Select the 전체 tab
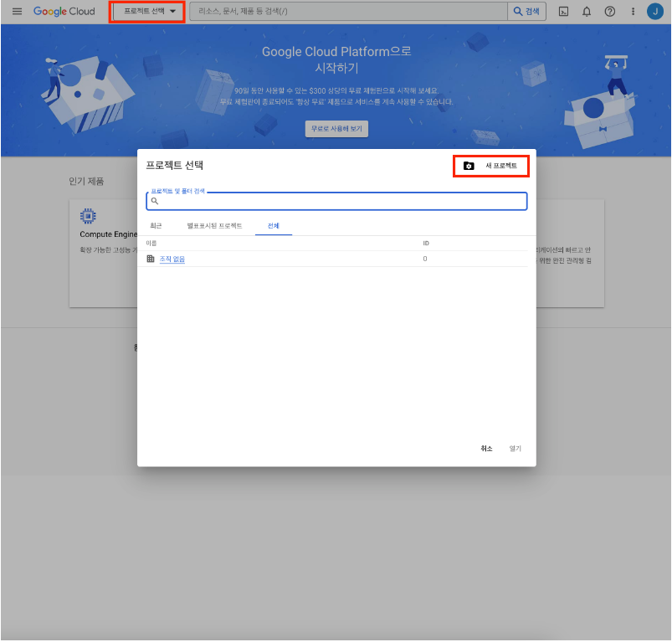Screen dimensions: 672x642 click(x=274, y=226)
